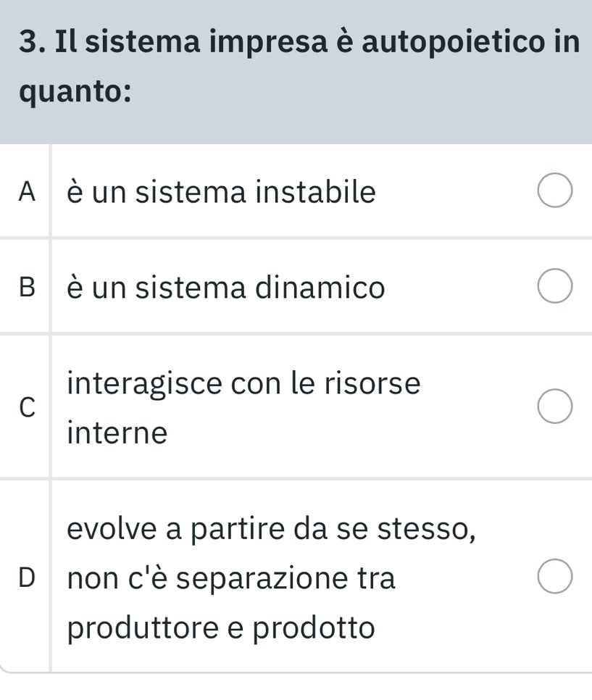The height and width of the screenshot is (700, 592).
Task: Click the answer text "è un sistema dinamico"
Action: tap(225, 288)
